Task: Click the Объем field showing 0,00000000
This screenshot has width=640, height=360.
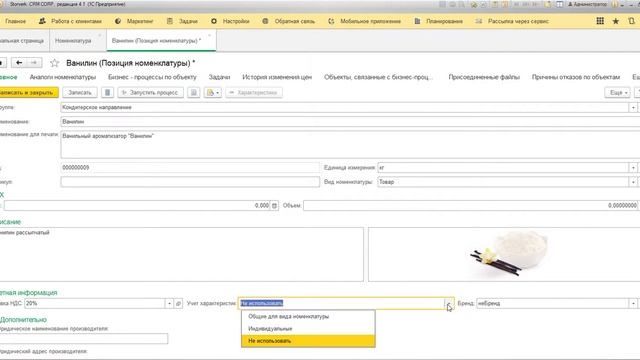Action: pyautogui.click(x=471, y=205)
